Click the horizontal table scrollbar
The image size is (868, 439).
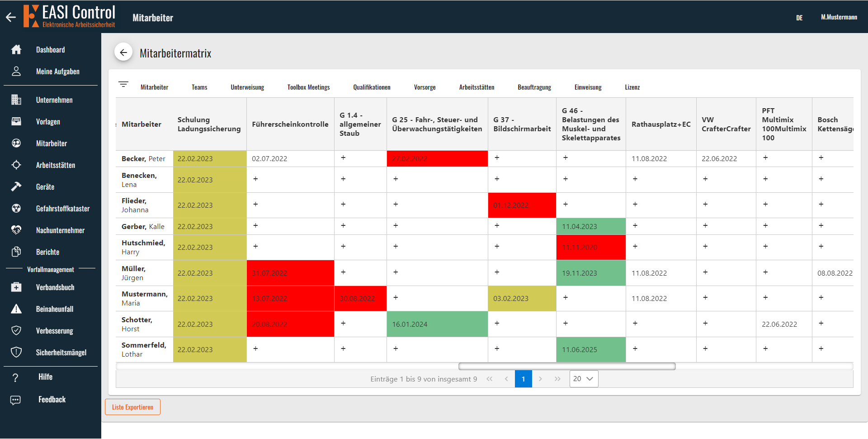(566, 366)
